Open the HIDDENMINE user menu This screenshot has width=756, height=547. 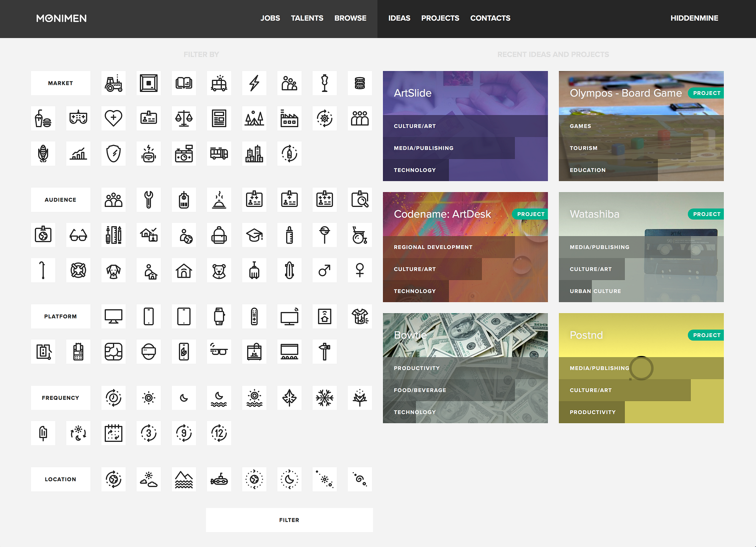tap(694, 18)
